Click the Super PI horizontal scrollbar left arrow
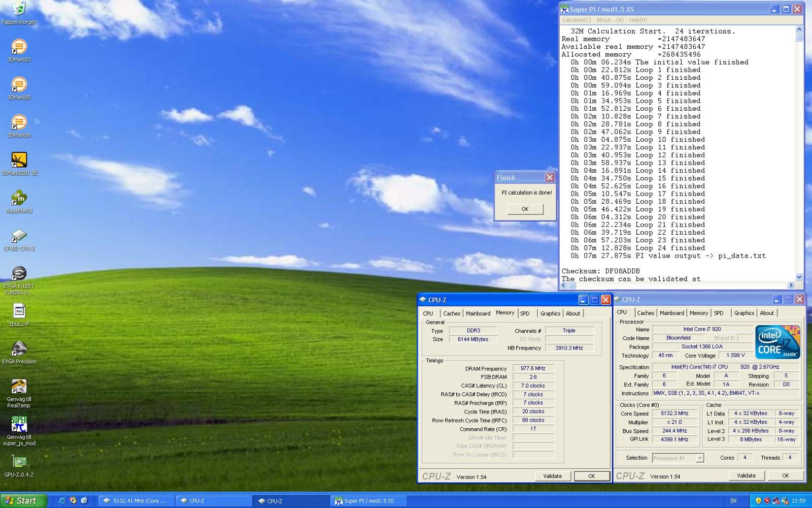The image size is (812, 508). (x=563, y=285)
